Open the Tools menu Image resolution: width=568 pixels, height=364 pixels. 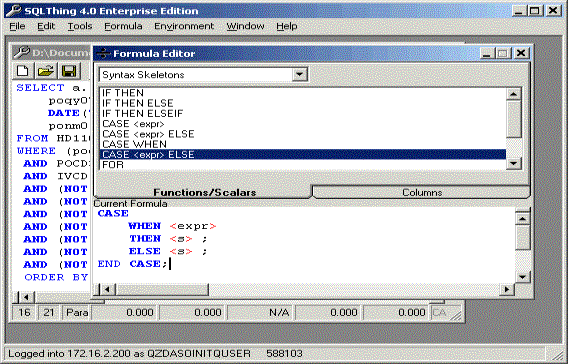pos(80,26)
